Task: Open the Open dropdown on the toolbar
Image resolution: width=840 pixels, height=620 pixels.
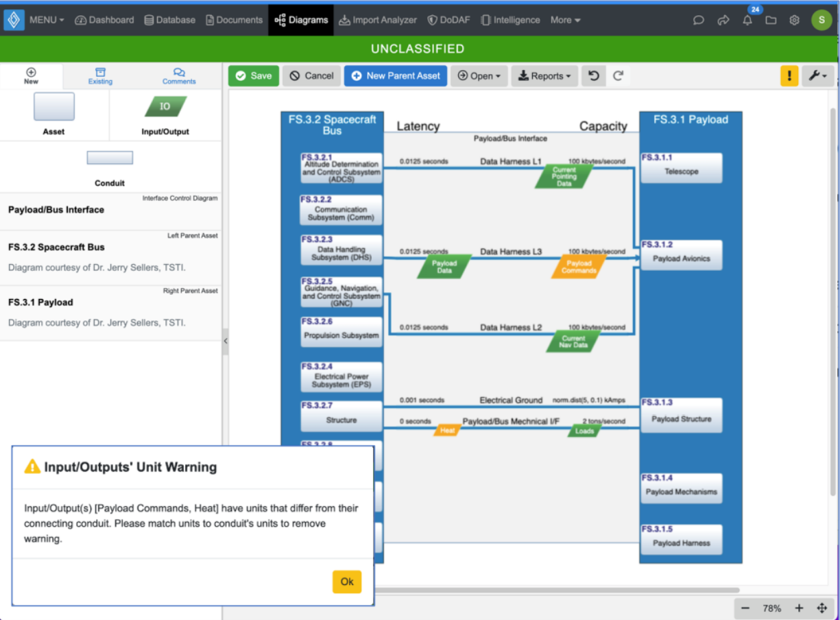Action: tap(479, 75)
